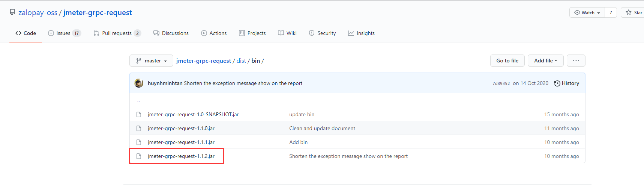Click the file icon for jmeter-grpc-request-1.1.2.jar
644x191 pixels.
(x=139, y=156)
